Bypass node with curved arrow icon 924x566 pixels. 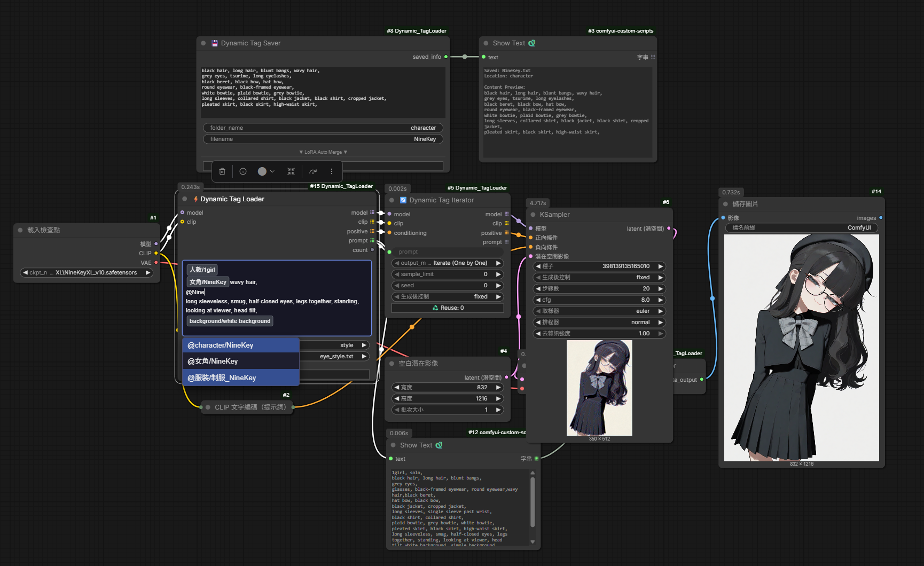tap(313, 171)
